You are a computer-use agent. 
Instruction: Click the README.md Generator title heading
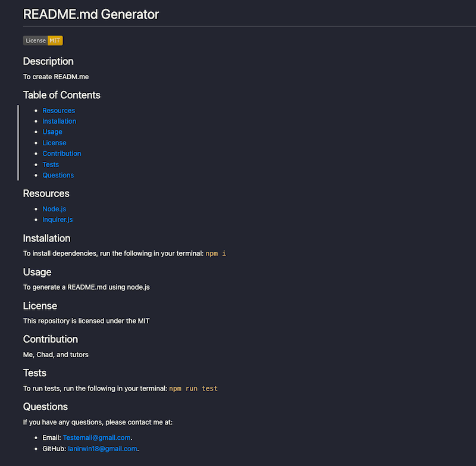[91, 14]
